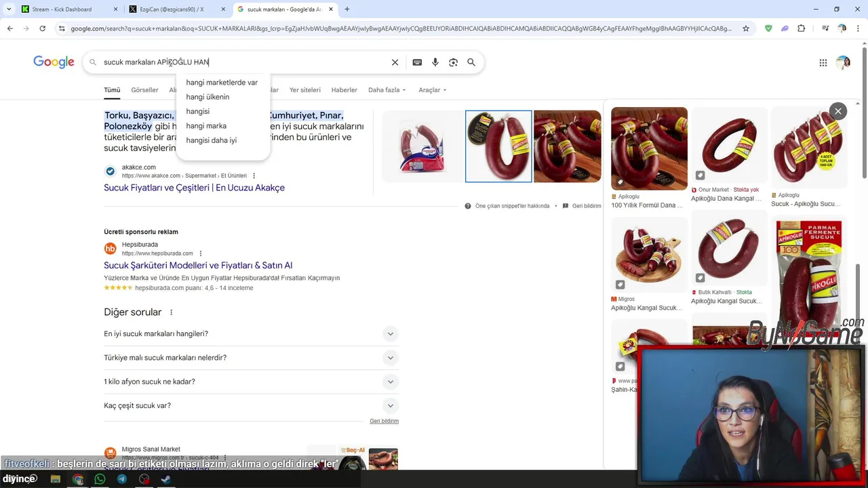The width and height of the screenshot is (868, 488).
Task: Search by image with Google Lens icon
Action: [x=453, y=62]
